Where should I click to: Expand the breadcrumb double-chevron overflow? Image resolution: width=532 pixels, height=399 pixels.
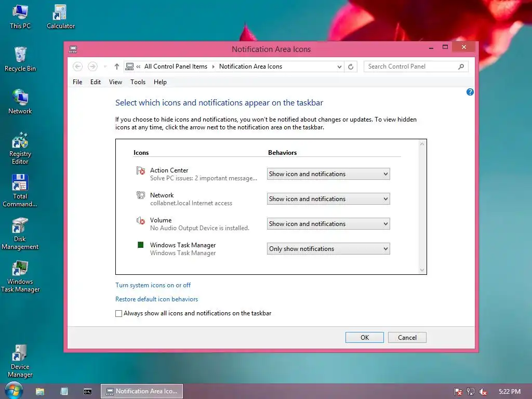[138, 66]
